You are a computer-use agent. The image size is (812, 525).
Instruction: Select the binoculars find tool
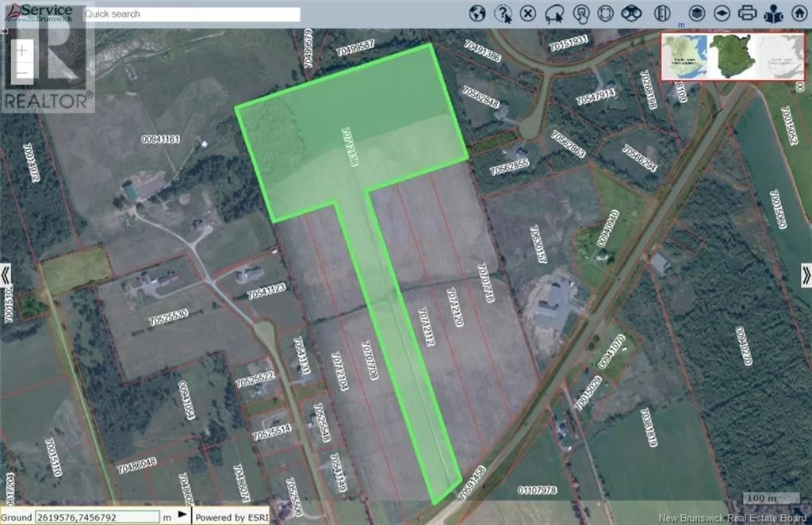633,13
